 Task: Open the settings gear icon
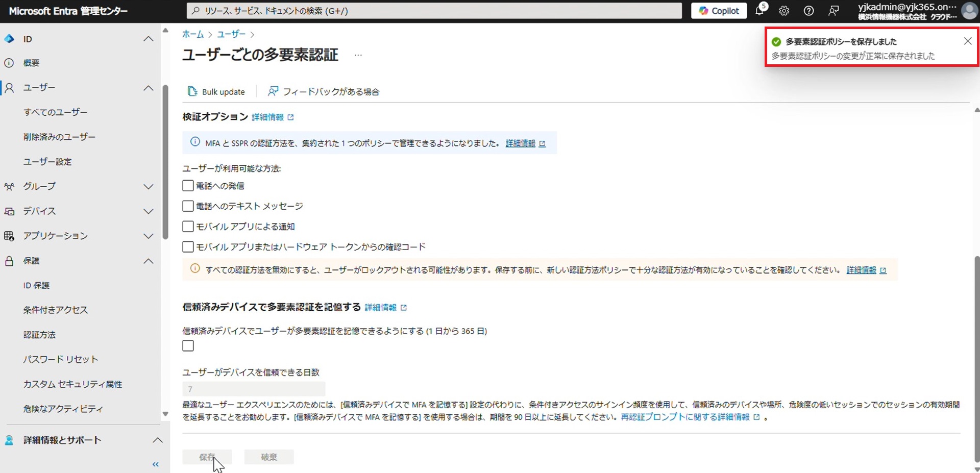pyautogui.click(x=784, y=11)
